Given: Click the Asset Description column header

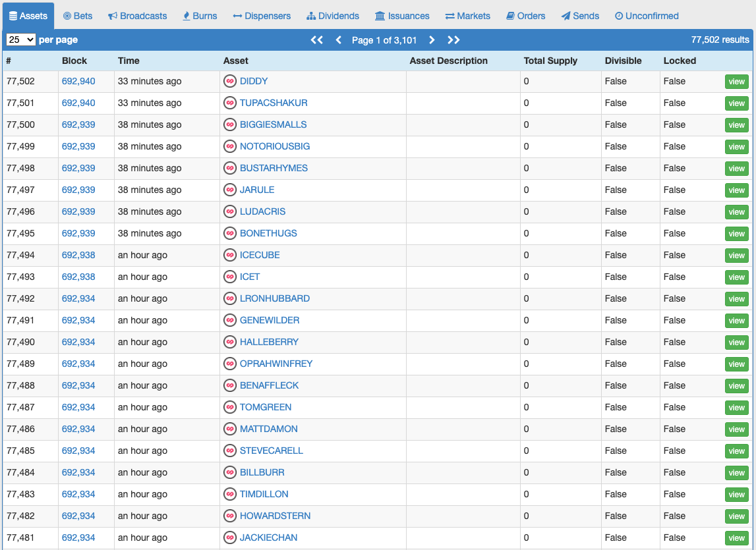Looking at the screenshot, I should pos(448,61).
